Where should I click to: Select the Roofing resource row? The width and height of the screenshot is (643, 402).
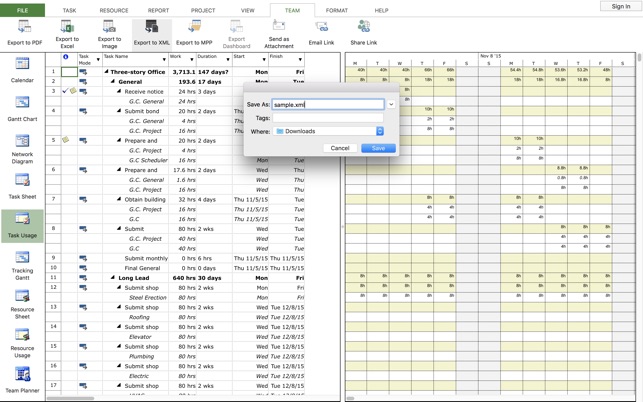139,317
